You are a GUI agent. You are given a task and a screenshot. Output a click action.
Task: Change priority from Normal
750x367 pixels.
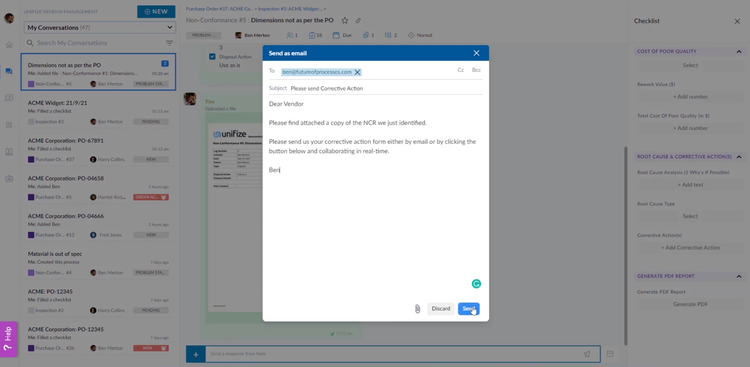tap(420, 35)
